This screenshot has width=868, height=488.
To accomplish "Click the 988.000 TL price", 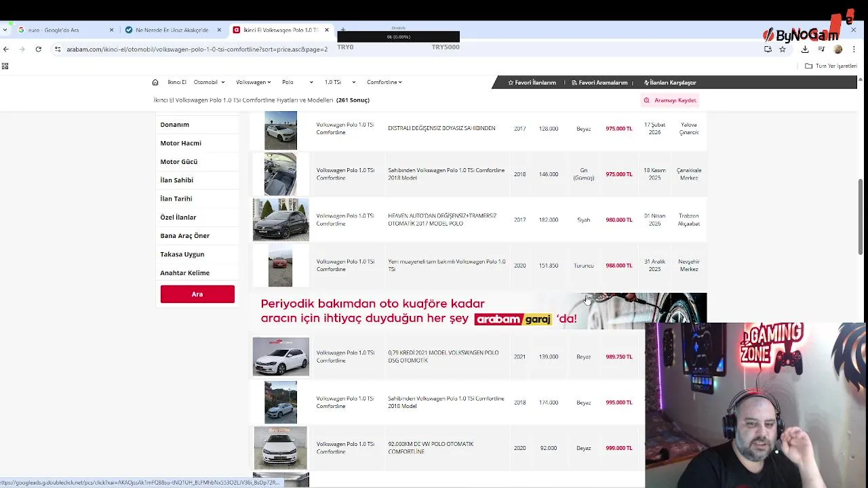I will 619,266.
